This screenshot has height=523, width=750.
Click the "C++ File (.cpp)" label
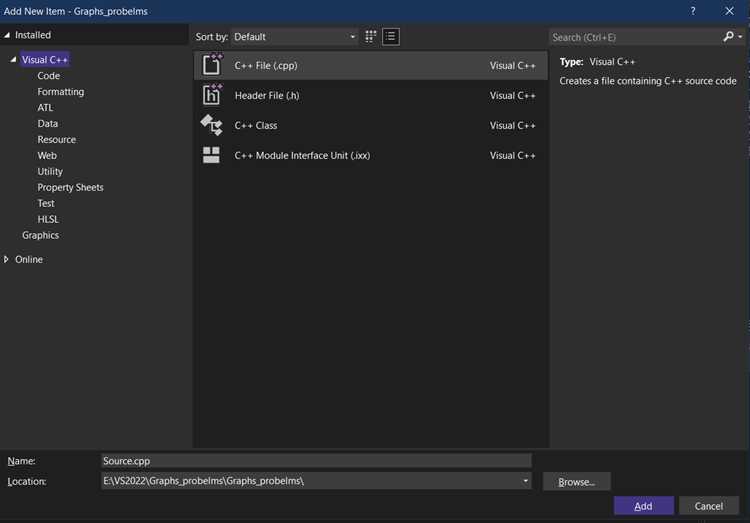pos(266,66)
